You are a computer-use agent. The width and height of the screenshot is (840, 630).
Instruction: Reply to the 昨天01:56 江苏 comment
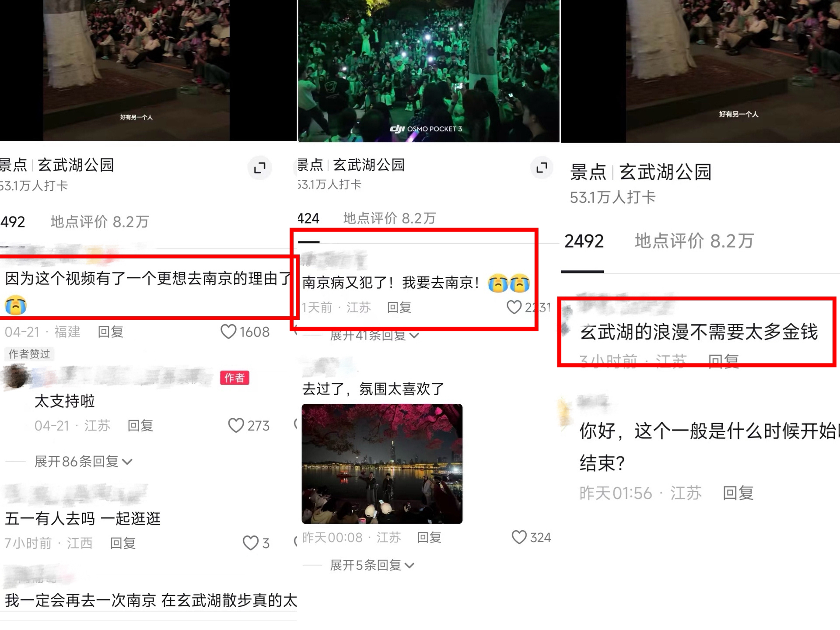click(x=738, y=493)
